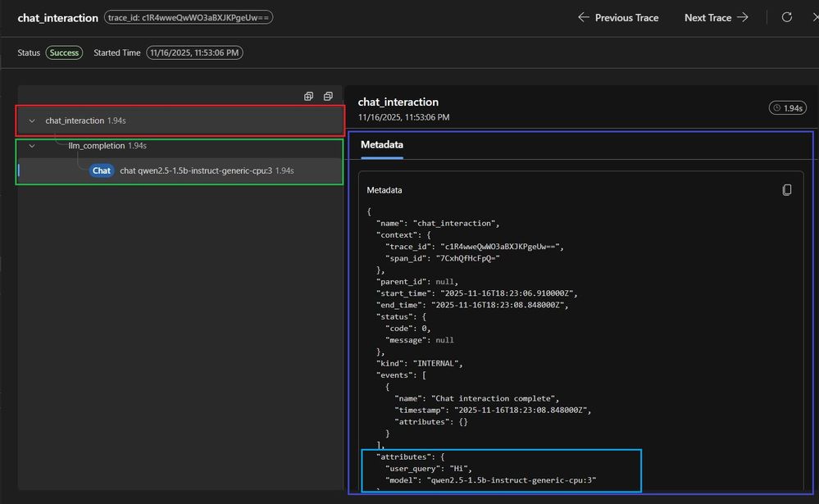This screenshot has width=819, height=504.
Task: Click the "user_query": "Hi" JSON line
Action: tap(428, 469)
